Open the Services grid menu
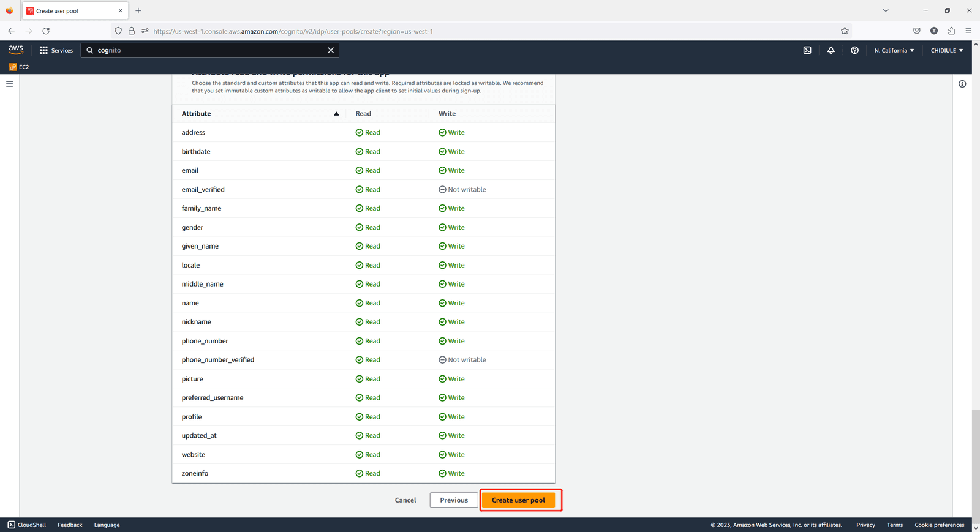The width and height of the screenshot is (980, 532). [x=56, y=50]
